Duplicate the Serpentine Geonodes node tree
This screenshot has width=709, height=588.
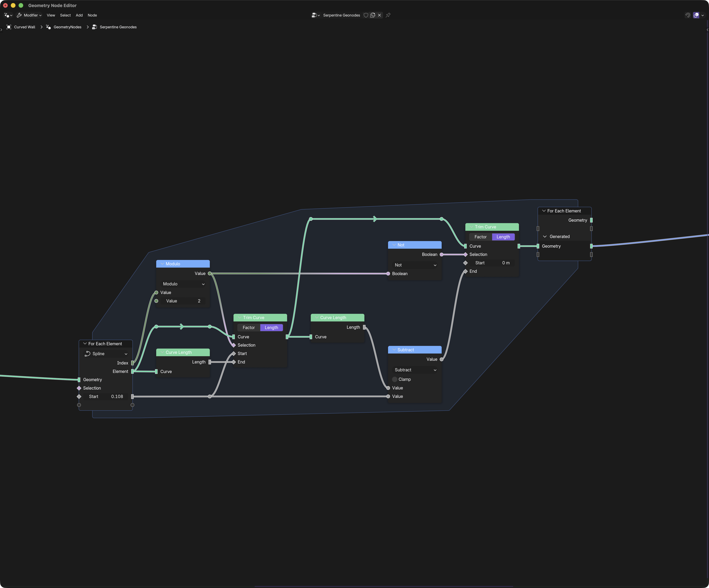tap(373, 15)
